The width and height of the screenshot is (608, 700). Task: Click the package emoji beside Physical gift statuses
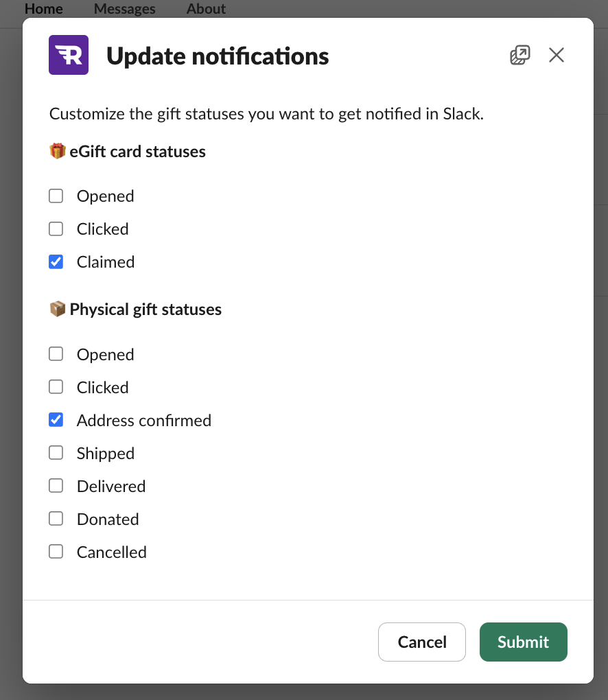pyautogui.click(x=58, y=308)
